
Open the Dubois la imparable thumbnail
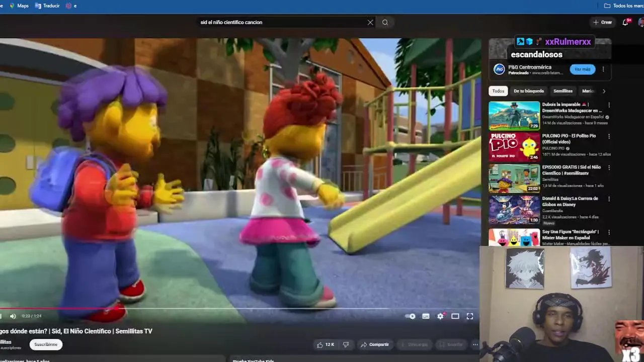coord(514,115)
